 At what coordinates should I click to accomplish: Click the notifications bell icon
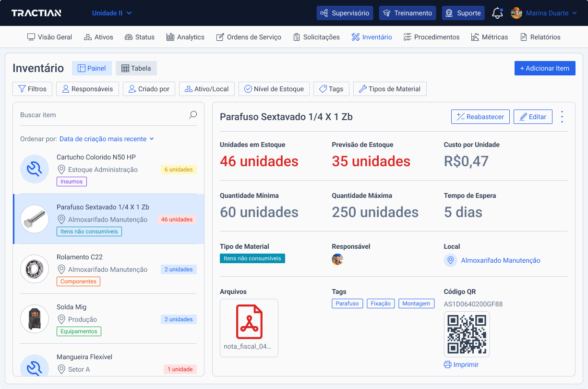497,13
